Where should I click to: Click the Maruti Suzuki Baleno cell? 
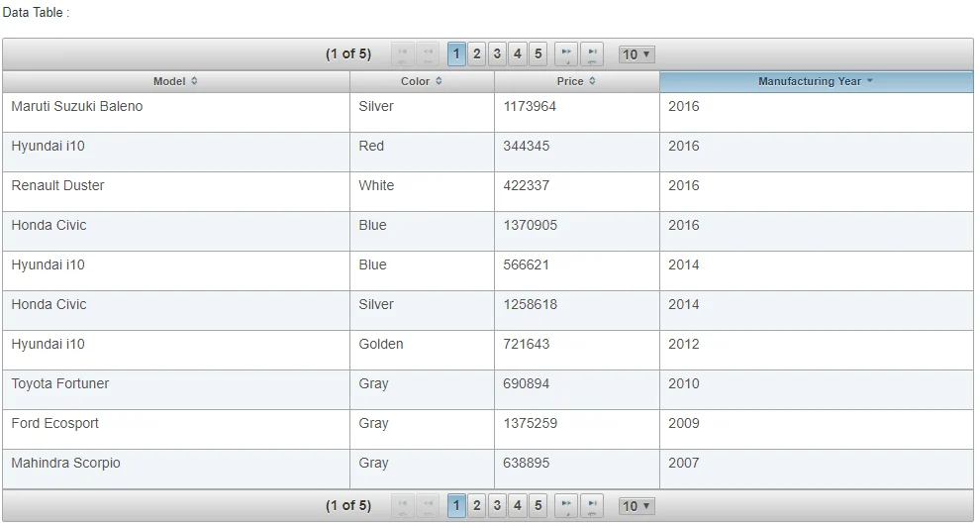pos(176,113)
